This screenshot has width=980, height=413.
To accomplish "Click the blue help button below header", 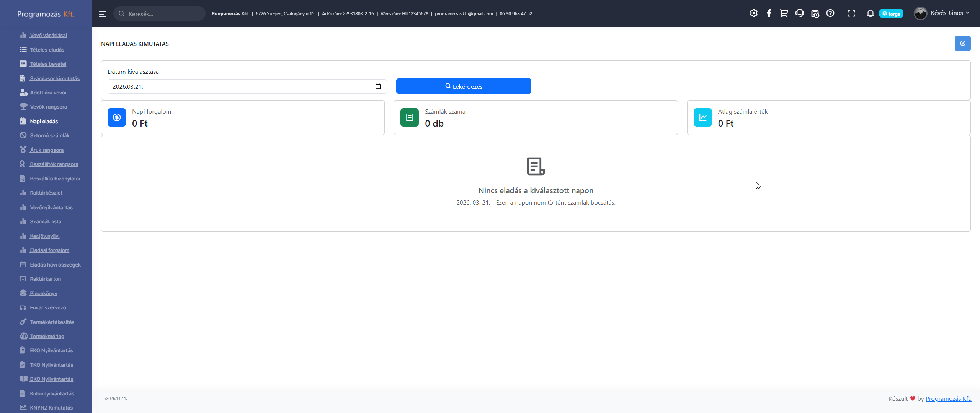I will coord(962,44).
